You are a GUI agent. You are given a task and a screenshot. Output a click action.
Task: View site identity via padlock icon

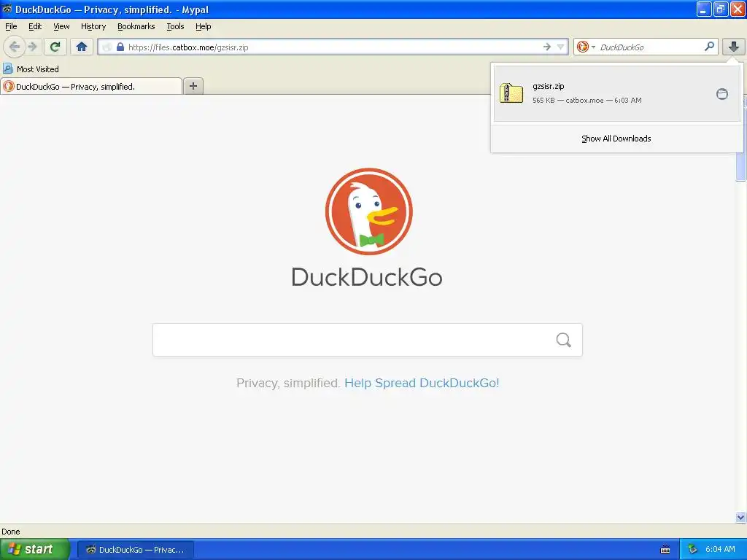[x=120, y=47]
